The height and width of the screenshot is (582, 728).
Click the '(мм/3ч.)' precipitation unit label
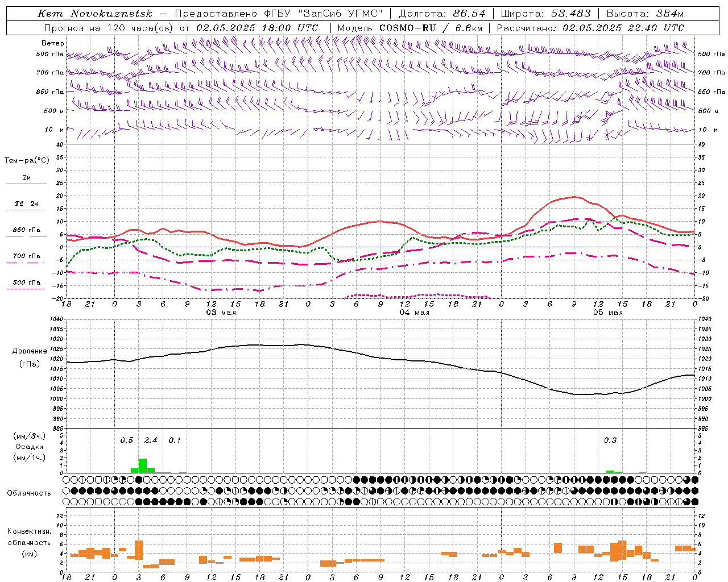click(30, 436)
